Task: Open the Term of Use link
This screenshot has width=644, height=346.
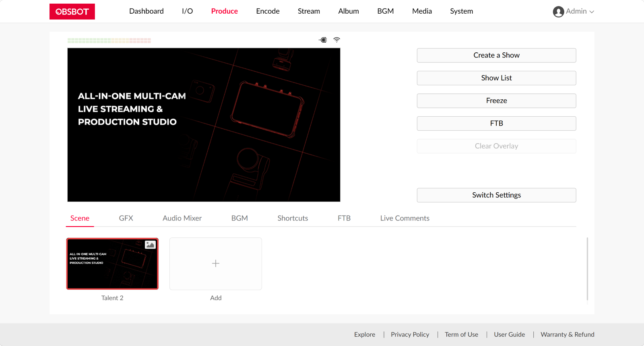Action: pyautogui.click(x=461, y=334)
